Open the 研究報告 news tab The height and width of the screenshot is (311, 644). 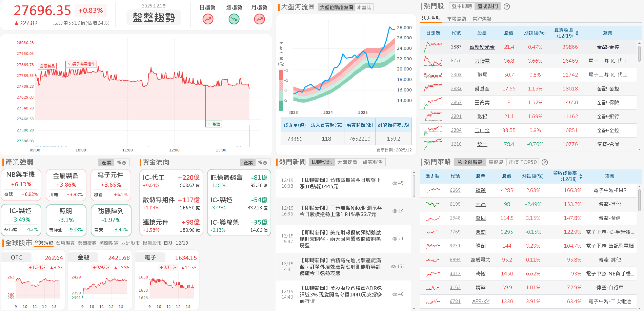point(372,162)
